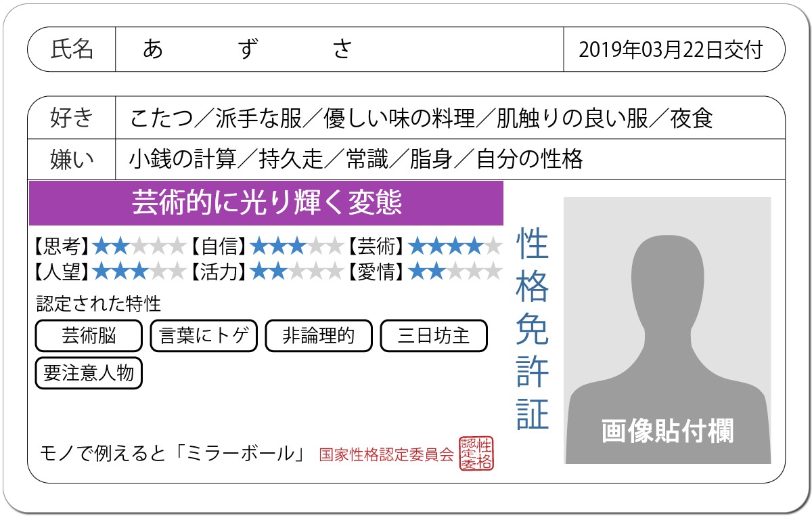Click the 愛情 star rating
The image size is (812, 516).
point(455,272)
